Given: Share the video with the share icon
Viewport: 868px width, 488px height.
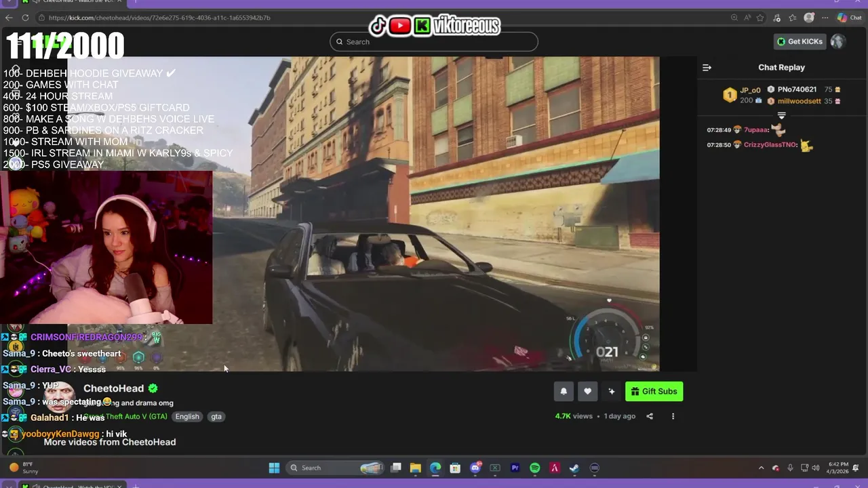Looking at the screenshot, I should pyautogui.click(x=650, y=416).
